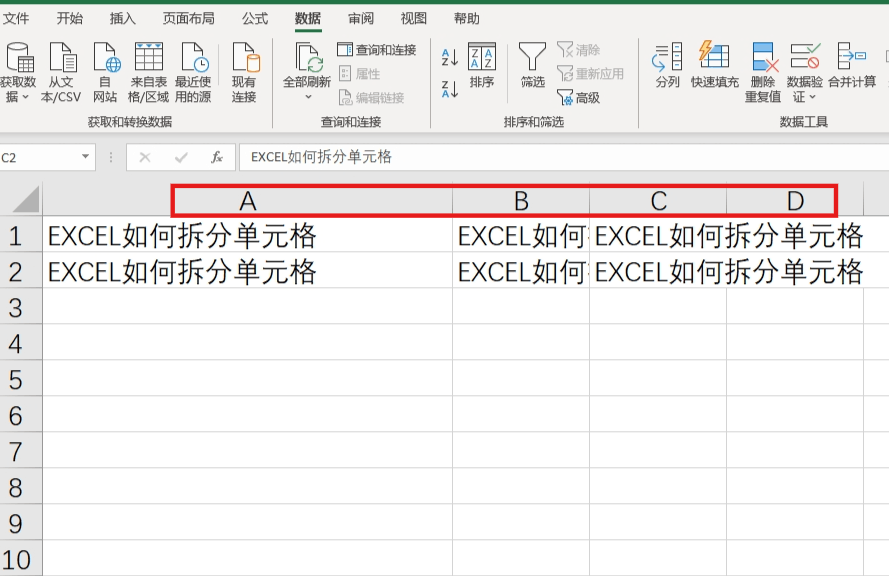Select row 10 header

[20, 559]
